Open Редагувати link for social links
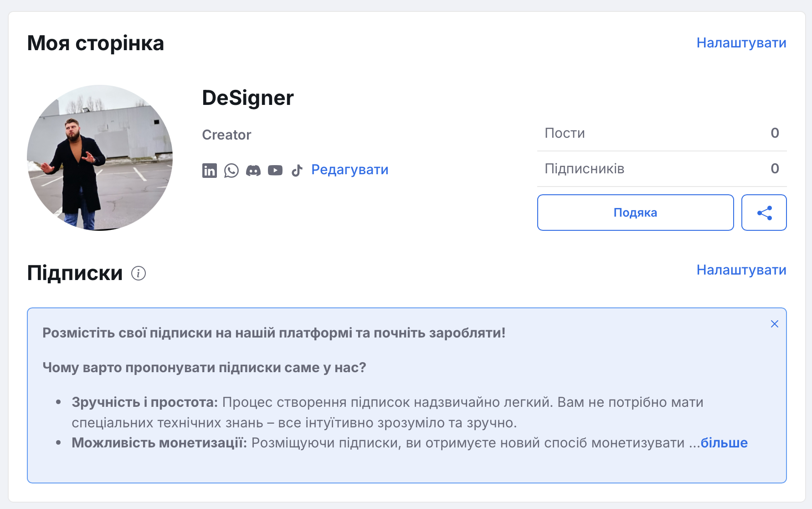 [350, 170]
